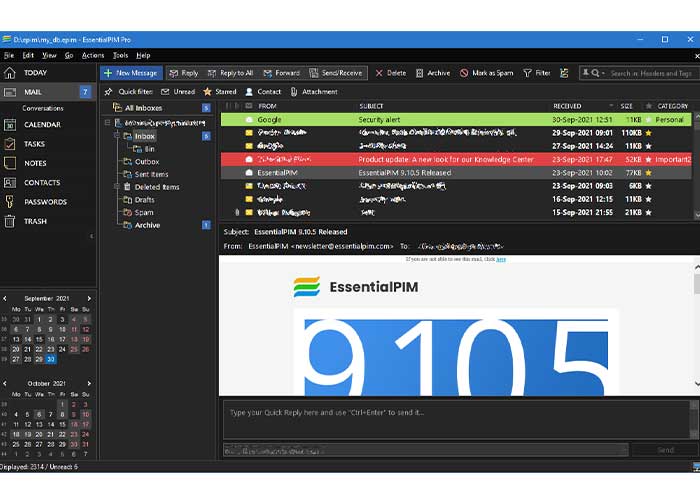Sort messages by the Received column
Viewport: 700px width, 500px height.
pos(567,106)
